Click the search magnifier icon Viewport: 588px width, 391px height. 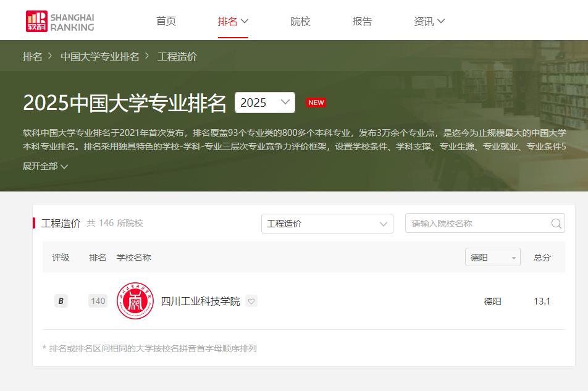click(x=556, y=224)
